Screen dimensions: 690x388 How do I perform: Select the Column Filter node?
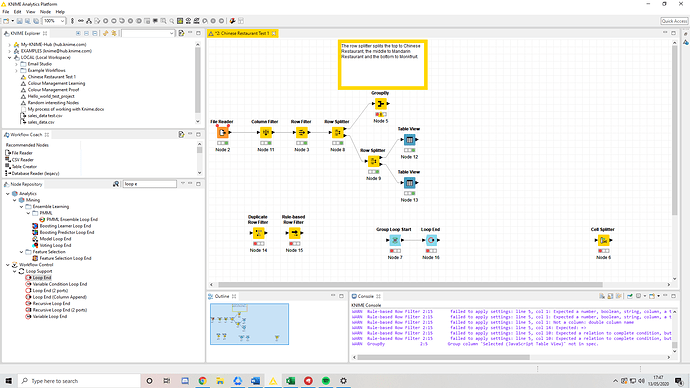tap(265, 132)
